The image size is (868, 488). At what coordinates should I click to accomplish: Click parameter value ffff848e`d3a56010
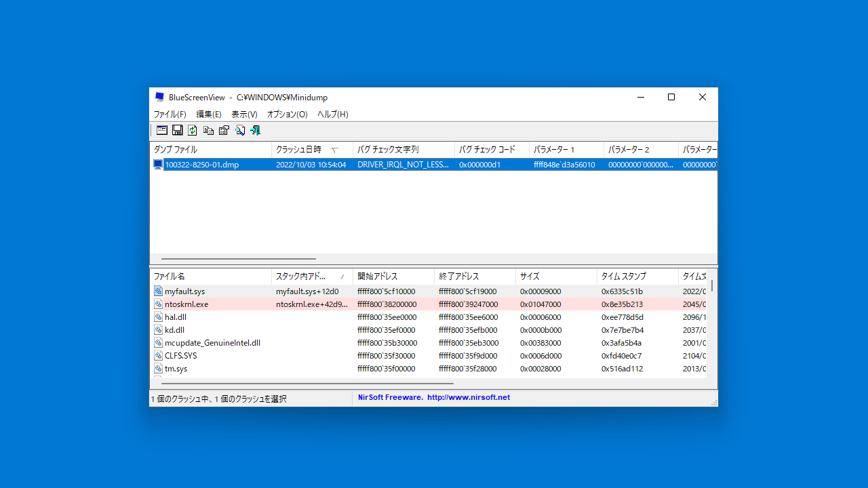(x=564, y=165)
